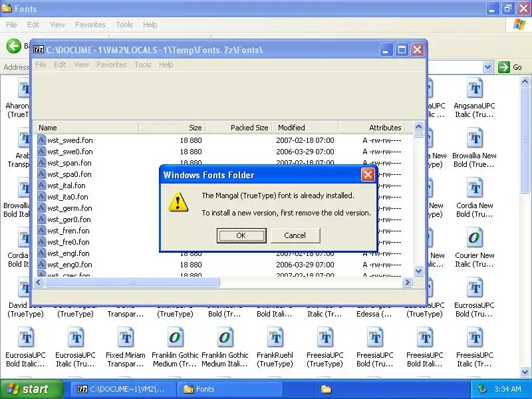Select Courier New Italic font icon

tap(474, 237)
